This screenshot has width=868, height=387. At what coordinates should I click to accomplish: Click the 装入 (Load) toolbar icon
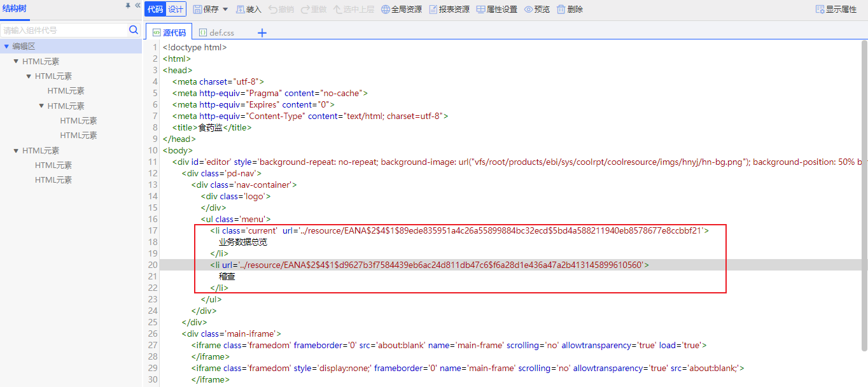241,10
